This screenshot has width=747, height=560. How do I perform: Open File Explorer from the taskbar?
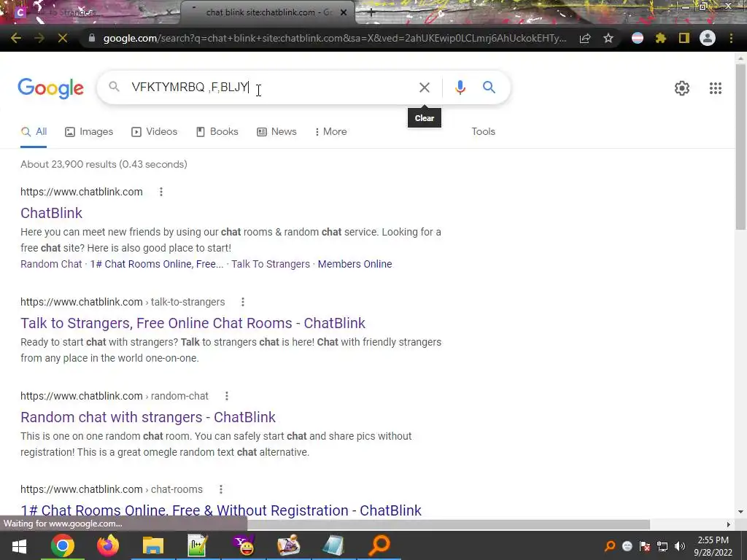pos(153,545)
